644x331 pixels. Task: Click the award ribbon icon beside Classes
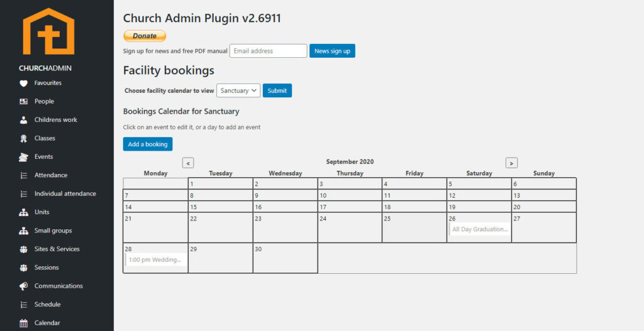tap(24, 138)
